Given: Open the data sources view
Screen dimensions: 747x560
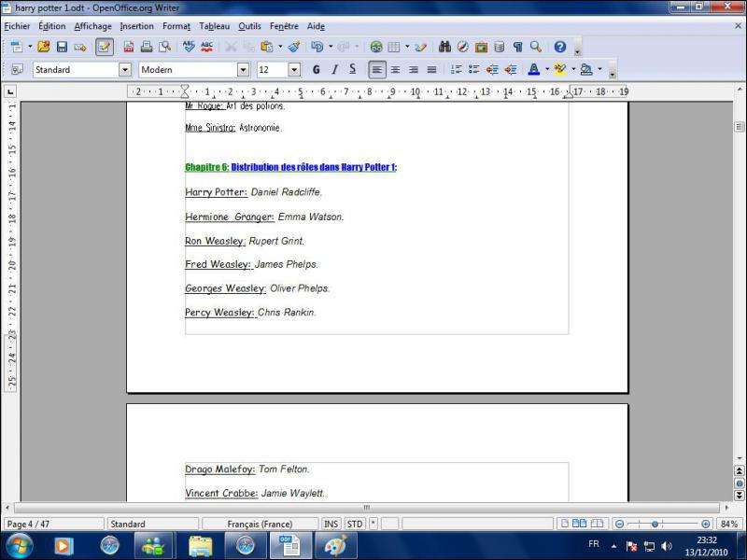Looking at the screenshot, I should pyautogui.click(x=500, y=47).
